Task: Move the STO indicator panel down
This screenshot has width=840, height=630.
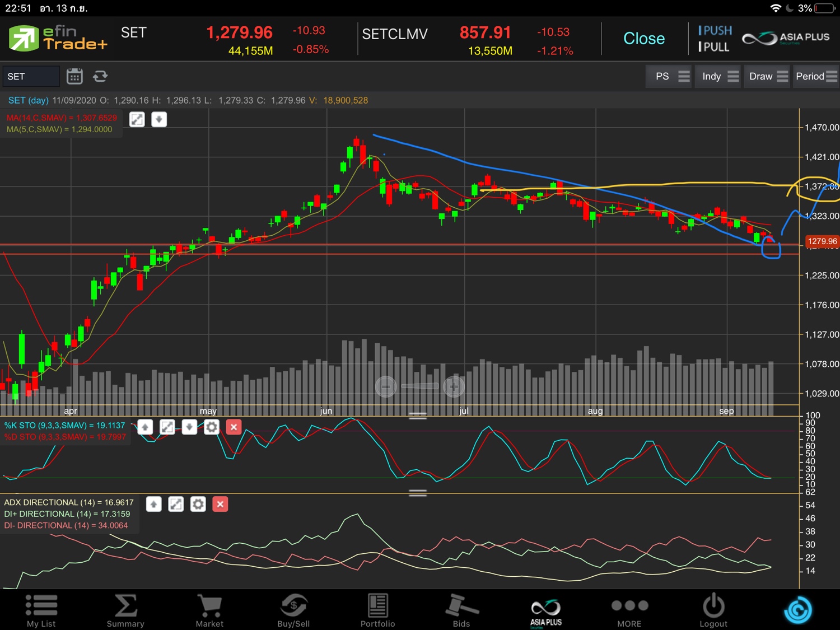Action: pyautogui.click(x=189, y=427)
